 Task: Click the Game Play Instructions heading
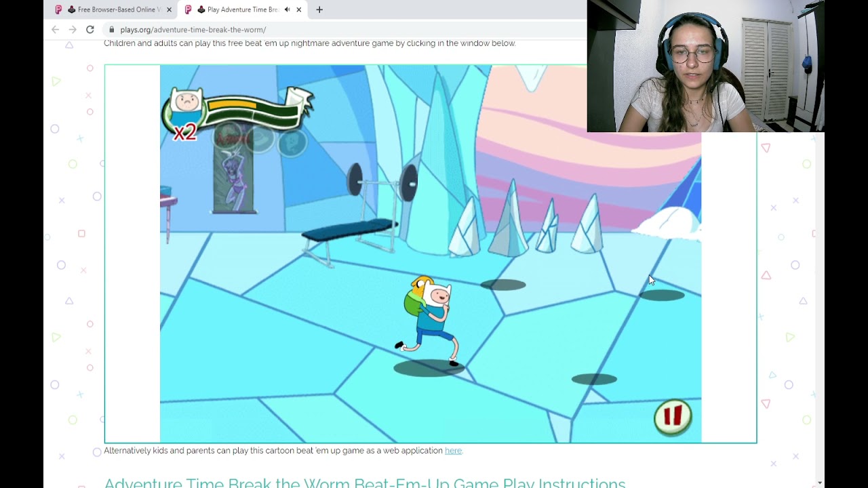coord(365,483)
